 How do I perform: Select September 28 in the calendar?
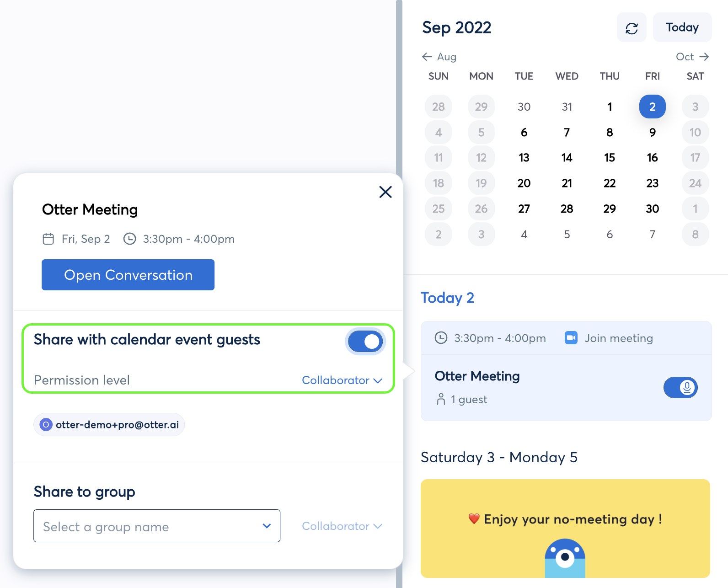[567, 209]
